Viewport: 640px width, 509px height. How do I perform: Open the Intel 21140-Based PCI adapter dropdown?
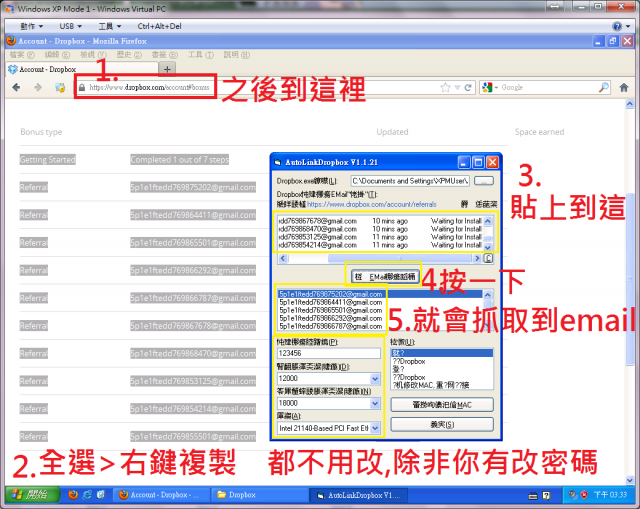(x=375, y=429)
